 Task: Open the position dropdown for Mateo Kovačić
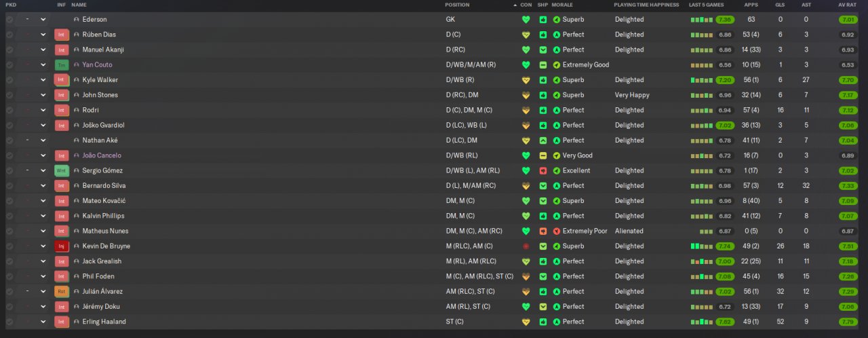43,201
